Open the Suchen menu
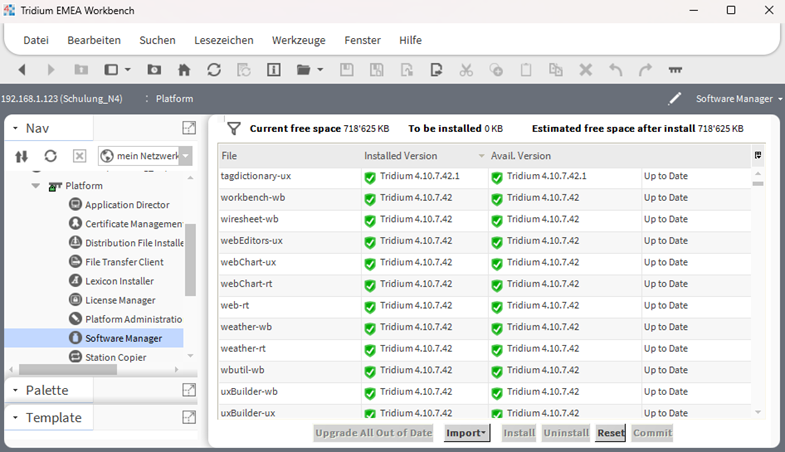 pyautogui.click(x=157, y=40)
